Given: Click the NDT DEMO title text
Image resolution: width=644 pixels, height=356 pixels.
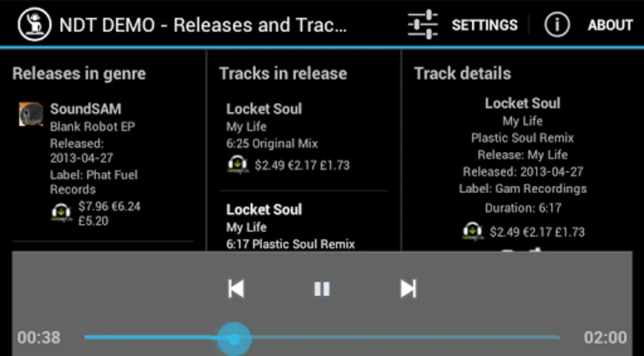Looking at the screenshot, I should [203, 25].
